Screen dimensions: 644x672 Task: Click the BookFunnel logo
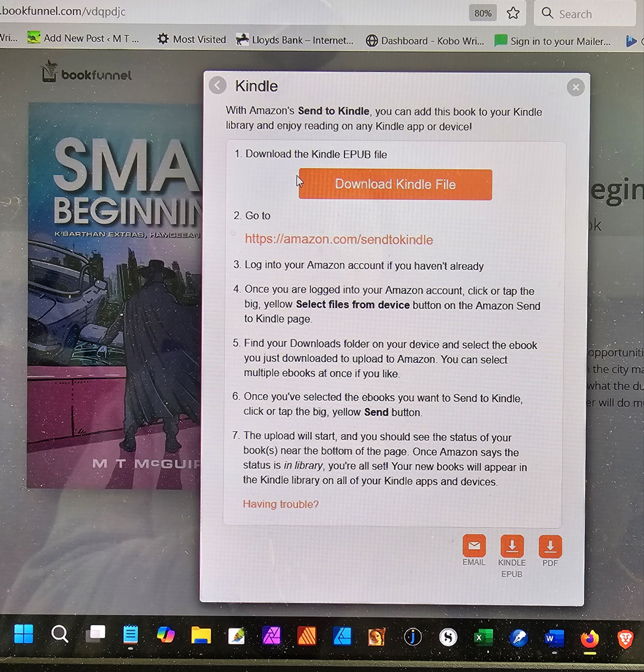[x=86, y=73]
